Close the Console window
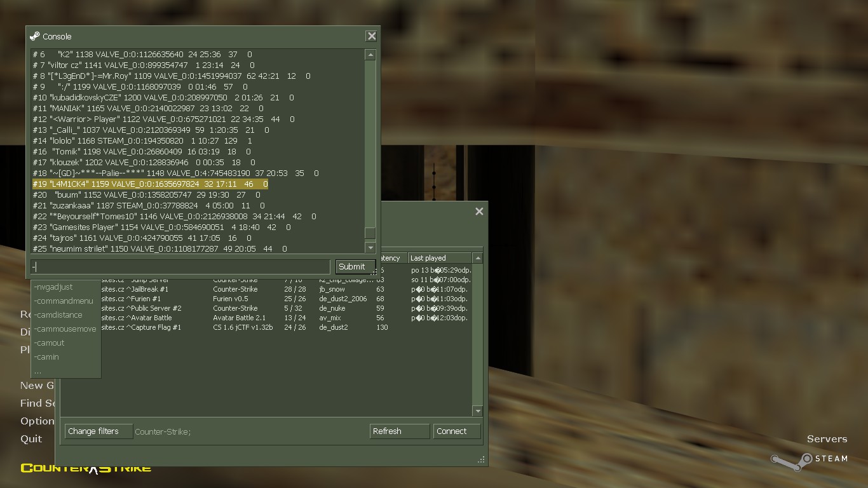 [x=371, y=36]
